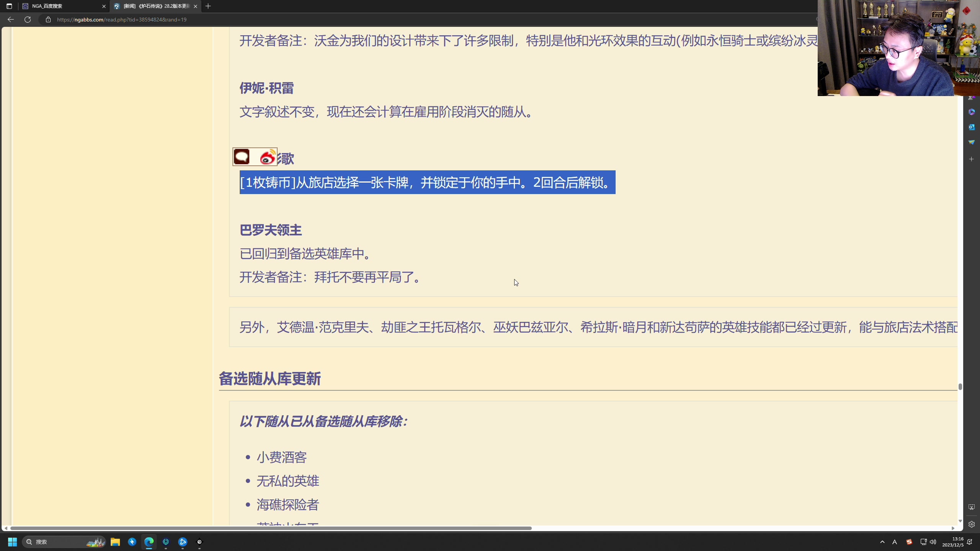This screenshot has width=980, height=551.
Task: Toggle mute with the volume icon
Action: click(933, 542)
